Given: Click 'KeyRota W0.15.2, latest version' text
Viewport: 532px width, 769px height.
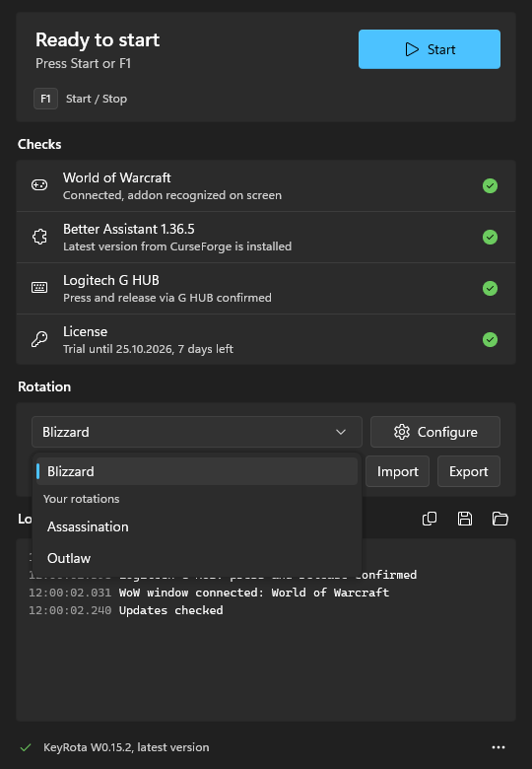Looking at the screenshot, I should [126, 747].
